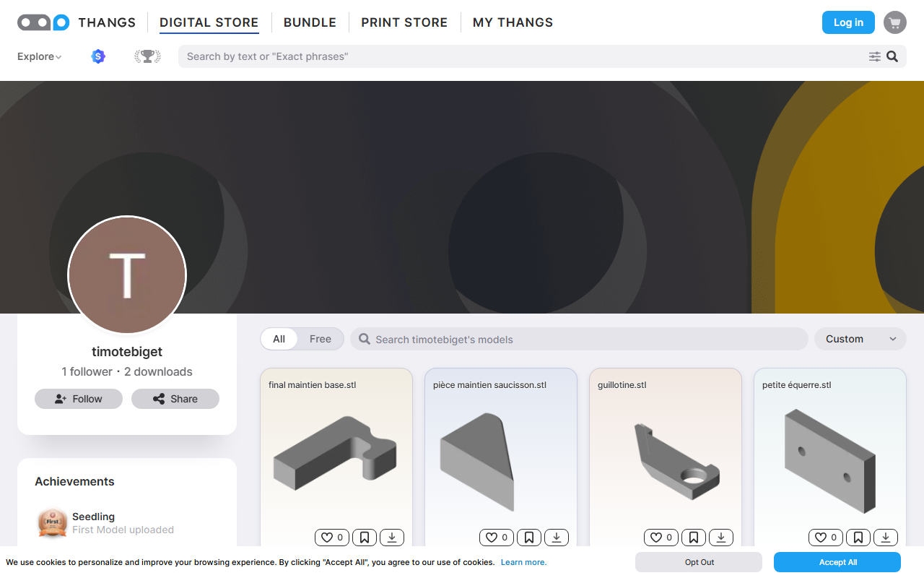The height and width of the screenshot is (578, 924).
Task: Open the Learn more cookie link
Action: 523,562
